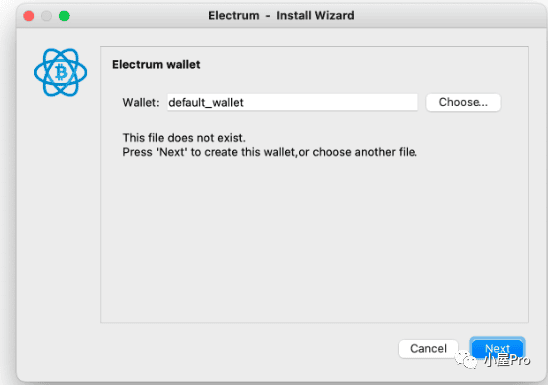Click the gray minimize window button
The height and width of the screenshot is (385, 548).
tap(46, 16)
